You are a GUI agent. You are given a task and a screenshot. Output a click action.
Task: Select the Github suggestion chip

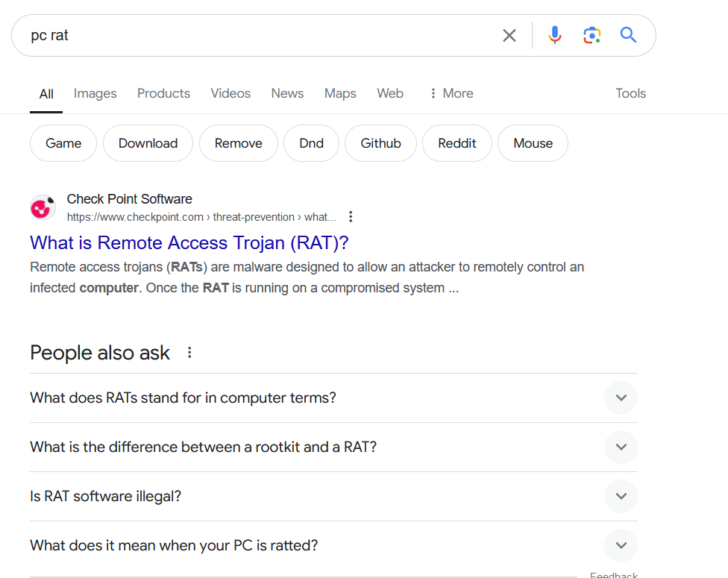click(x=380, y=143)
